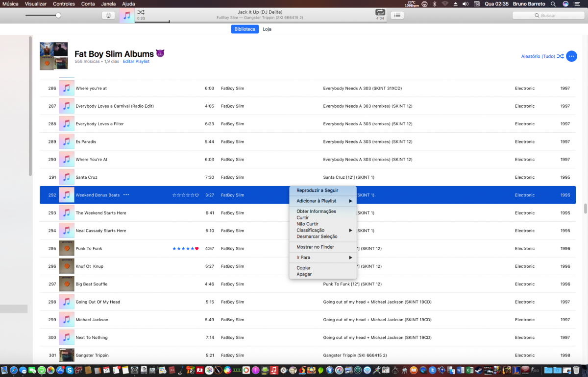Select Obter Informações in context menu
Viewport: 588px width, 377px height.
tap(323, 212)
